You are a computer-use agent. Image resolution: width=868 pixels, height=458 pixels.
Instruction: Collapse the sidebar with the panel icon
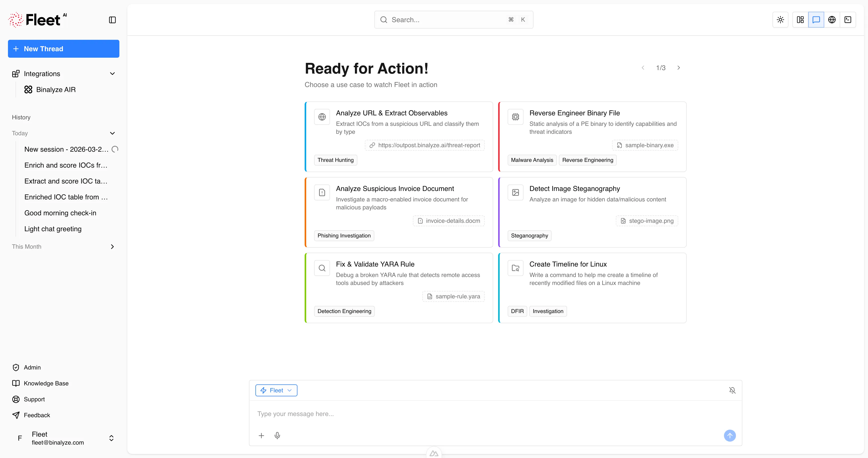pyautogui.click(x=113, y=20)
